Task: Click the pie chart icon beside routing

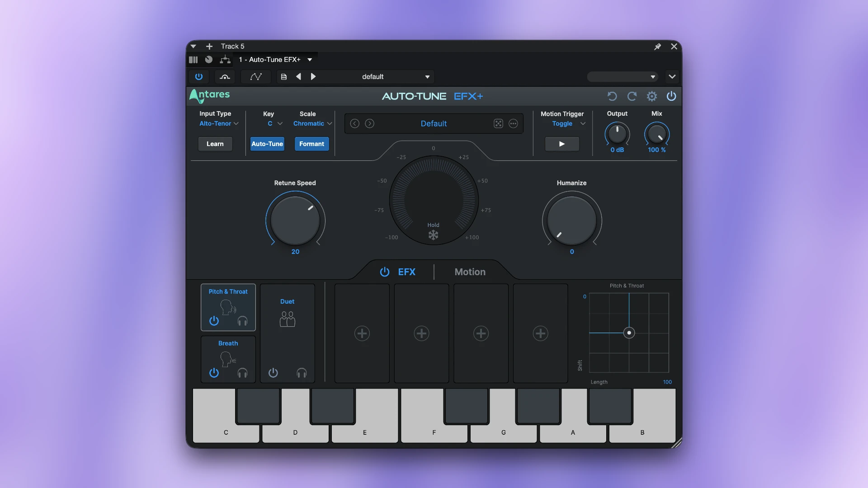Action: click(208, 60)
